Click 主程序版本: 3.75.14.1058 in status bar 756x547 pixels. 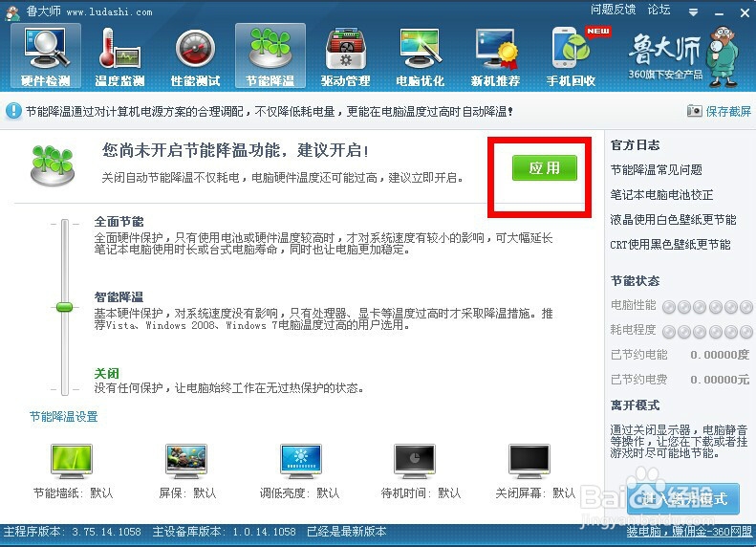(x=73, y=532)
